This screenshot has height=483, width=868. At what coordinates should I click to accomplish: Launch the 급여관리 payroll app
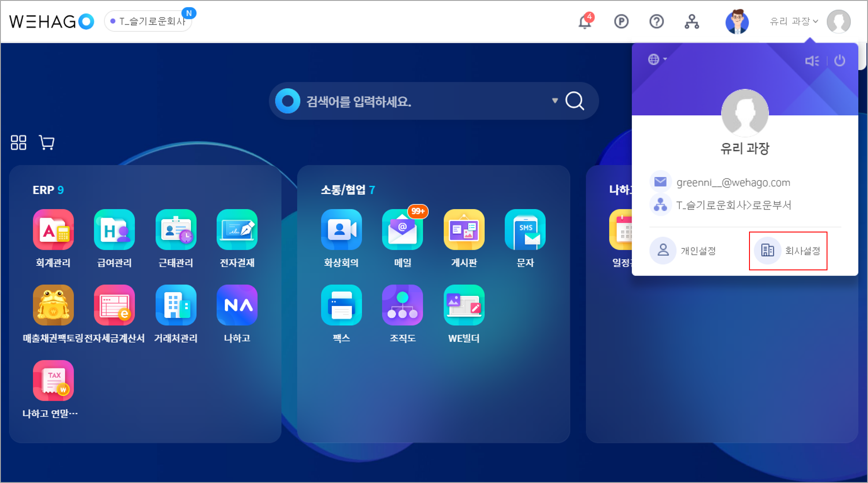(x=115, y=230)
